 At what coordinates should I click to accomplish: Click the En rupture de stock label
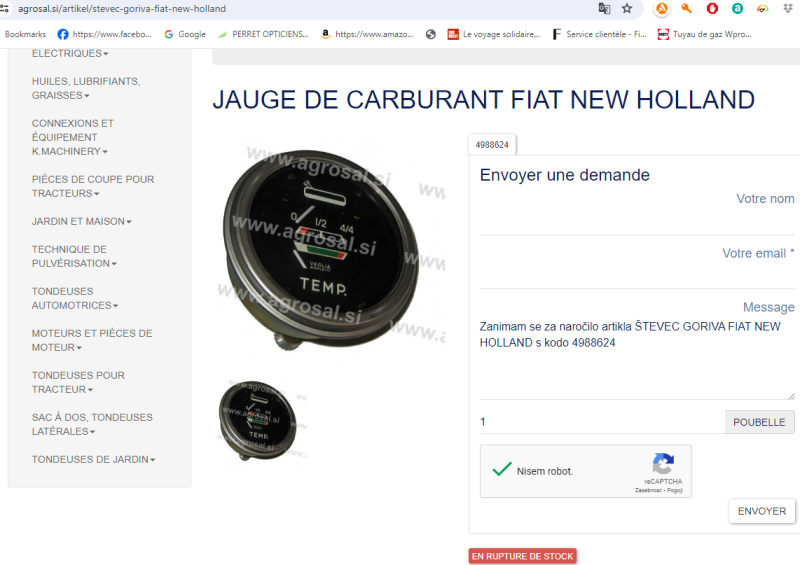click(x=522, y=556)
